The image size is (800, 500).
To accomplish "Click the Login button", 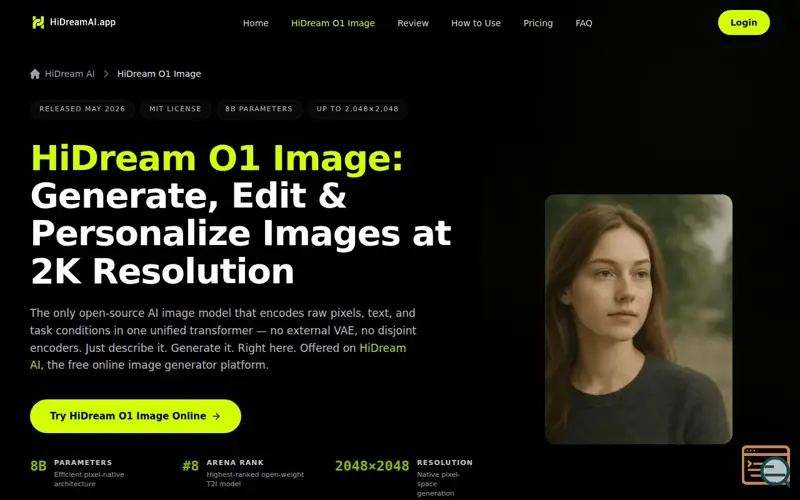I will tap(743, 22).
